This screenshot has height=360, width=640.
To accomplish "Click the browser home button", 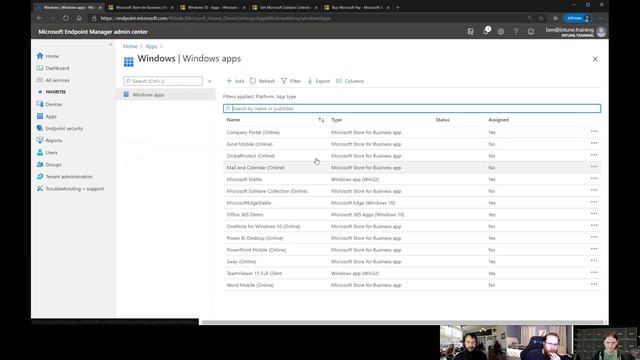I will (79, 18).
